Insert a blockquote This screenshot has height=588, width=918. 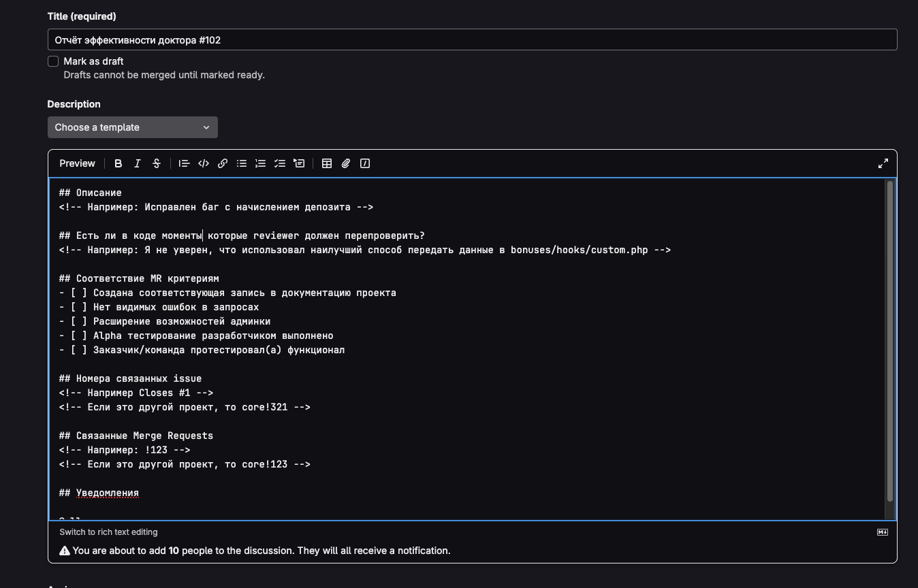(184, 163)
